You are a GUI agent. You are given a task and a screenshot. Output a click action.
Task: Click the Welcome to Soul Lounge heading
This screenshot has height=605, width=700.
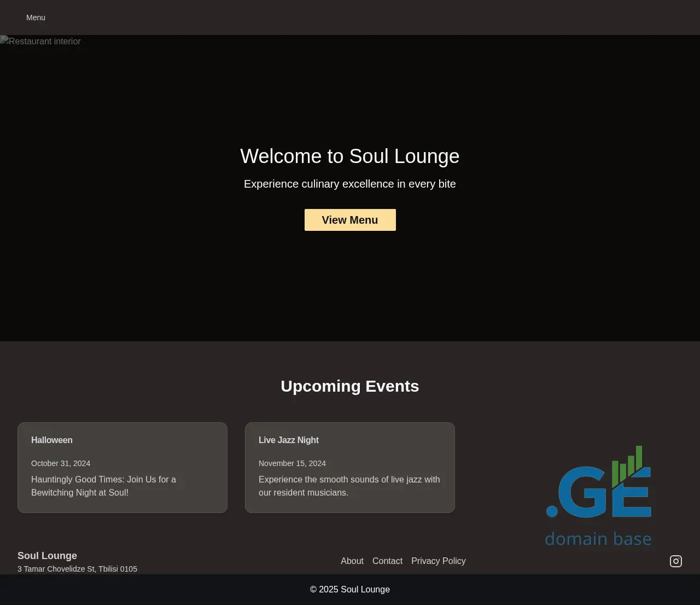pos(349,156)
